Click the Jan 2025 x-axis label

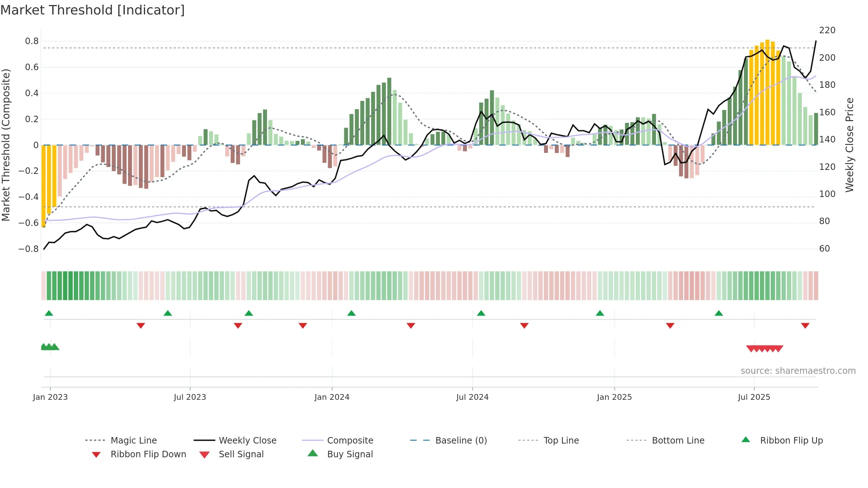tap(614, 397)
